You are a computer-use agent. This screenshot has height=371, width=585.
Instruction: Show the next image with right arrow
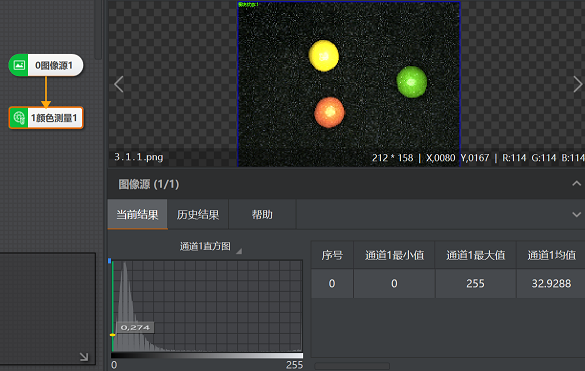coord(578,84)
